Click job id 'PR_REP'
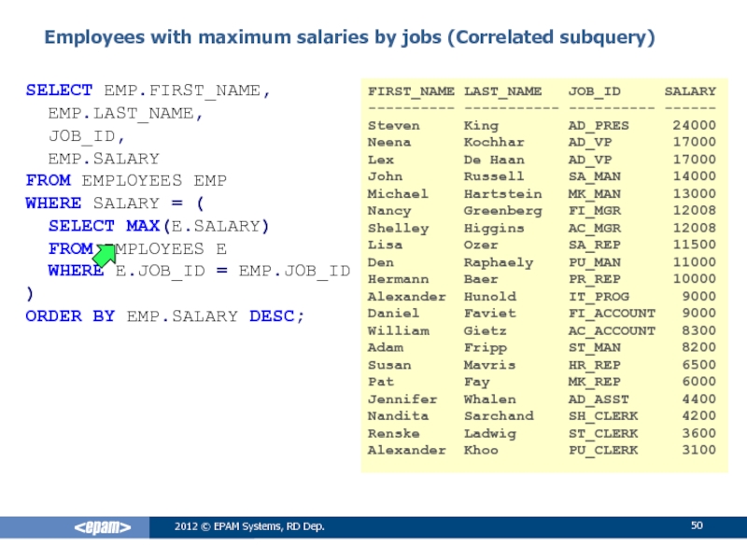This screenshot has height=560, width=747. [x=594, y=280]
